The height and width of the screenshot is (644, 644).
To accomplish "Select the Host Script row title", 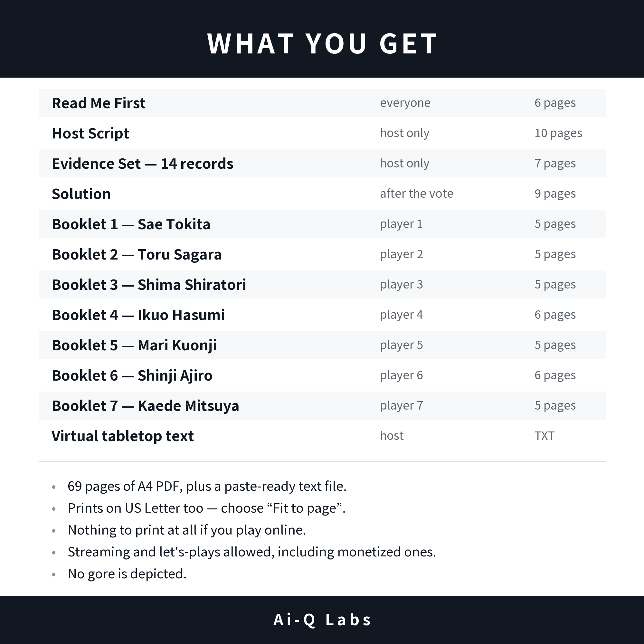I will click(90, 133).
